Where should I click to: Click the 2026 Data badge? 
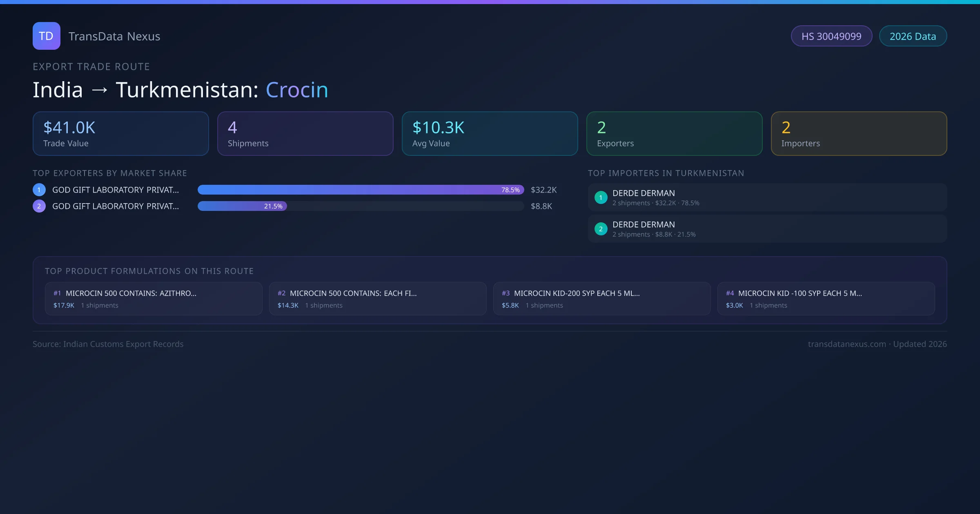913,36
